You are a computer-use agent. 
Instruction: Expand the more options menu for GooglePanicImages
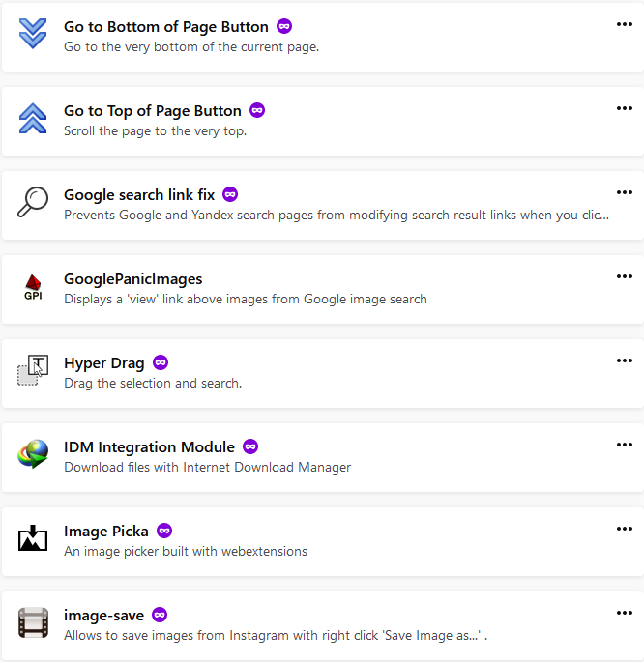coord(624,276)
